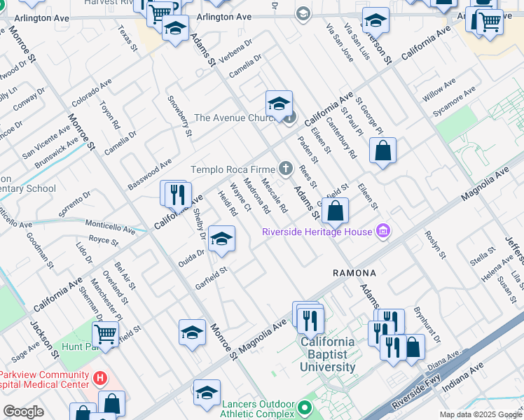Screen dimensions: 524x420
Task: Click the Templo Roca Firme label
Action: pyautogui.click(x=233, y=169)
